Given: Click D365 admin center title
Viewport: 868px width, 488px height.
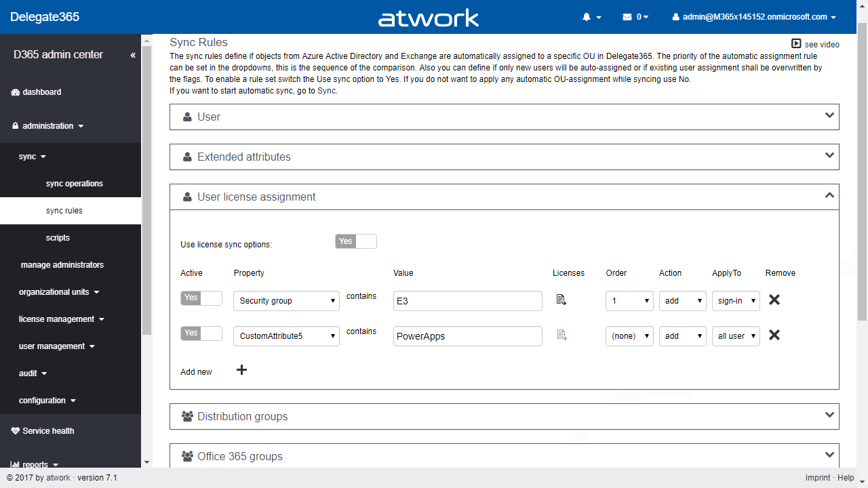Looking at the screenshot, I should [x=58, y=55].
